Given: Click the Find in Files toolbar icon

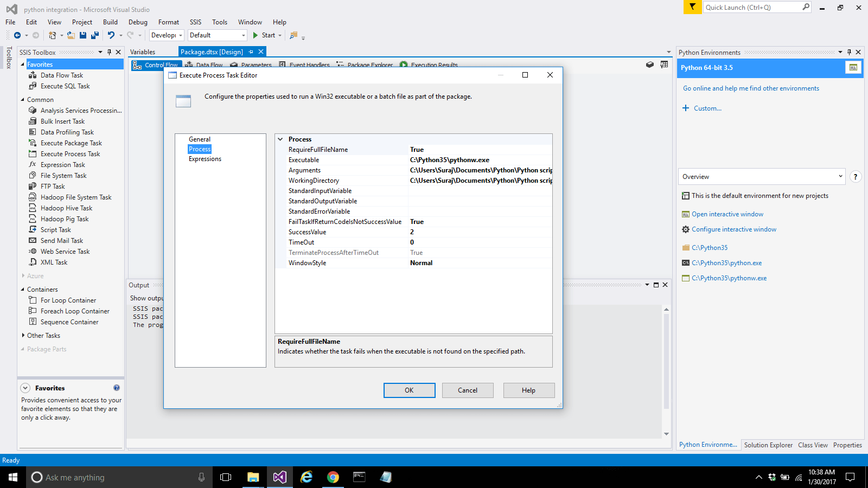Looking at the screenshot, I should pos(293,35).
